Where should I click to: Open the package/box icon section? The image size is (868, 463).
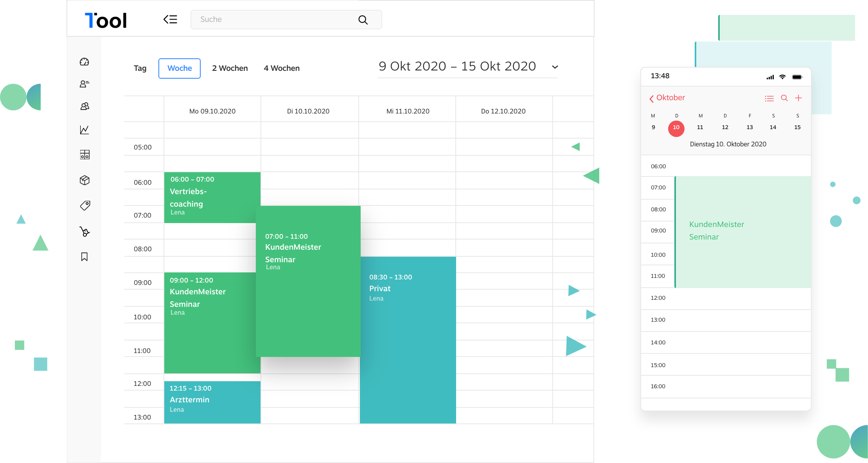[84, 180]
